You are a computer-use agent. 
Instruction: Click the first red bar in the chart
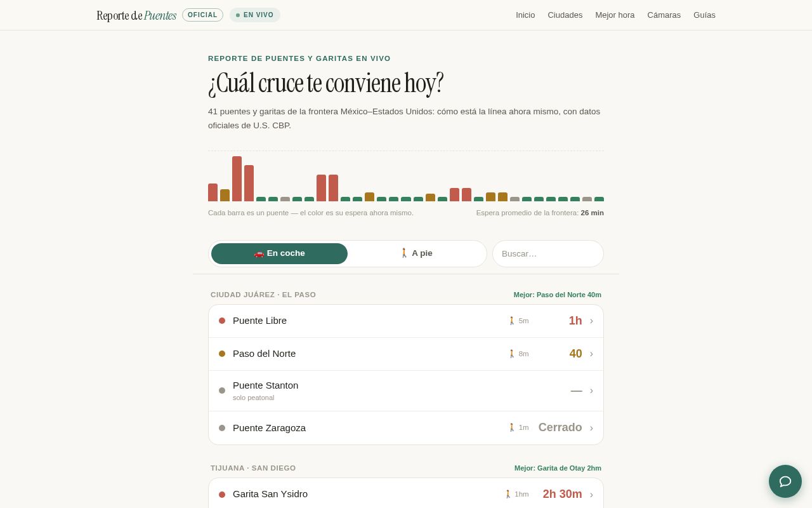pos(213,192)
